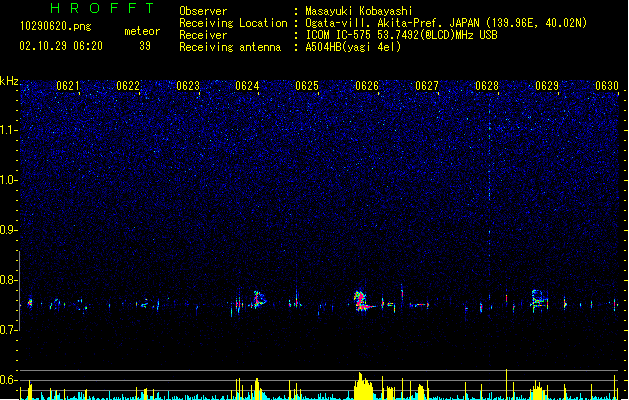The width and height of the screenshot is (629, 400).
Task: Click the 1.0 kHz axis label
Action: [x=9, y=180]
